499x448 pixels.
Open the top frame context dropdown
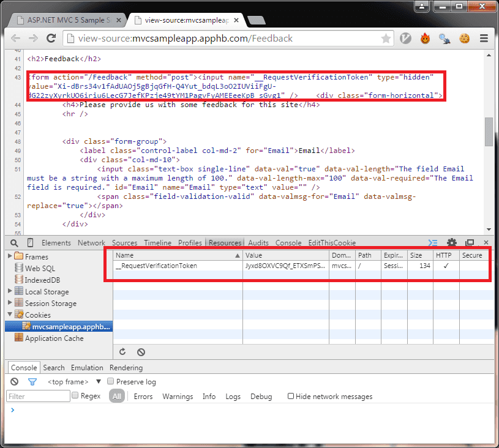[x=98, y=382]
